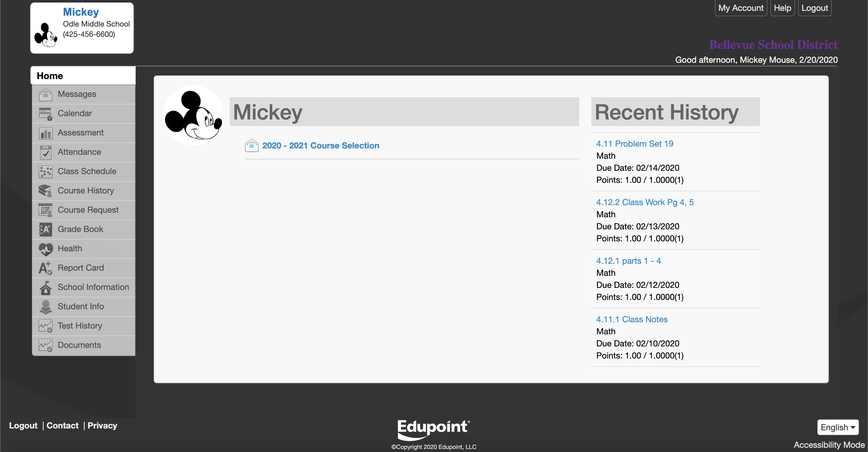Click the Calendar icon in sidebar
This screenshot has width=868, height=452.
[x=45, y=114]
